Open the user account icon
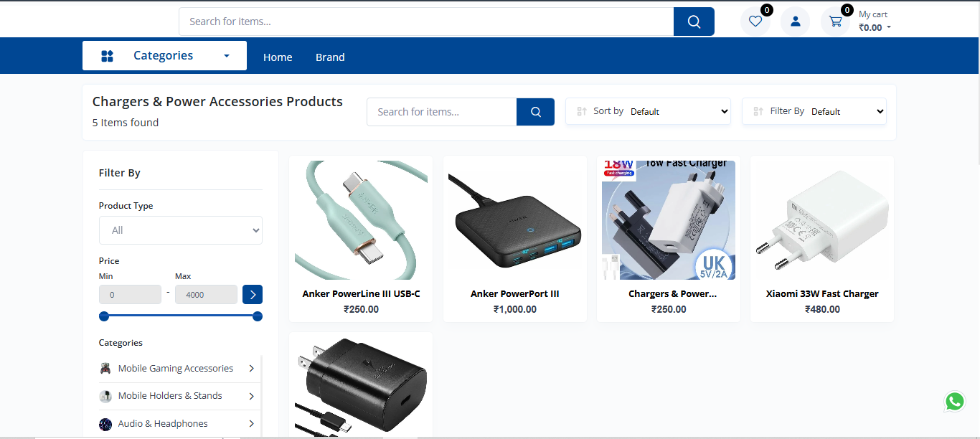Screen dimensions: 980x439 (x=795, y=22)
